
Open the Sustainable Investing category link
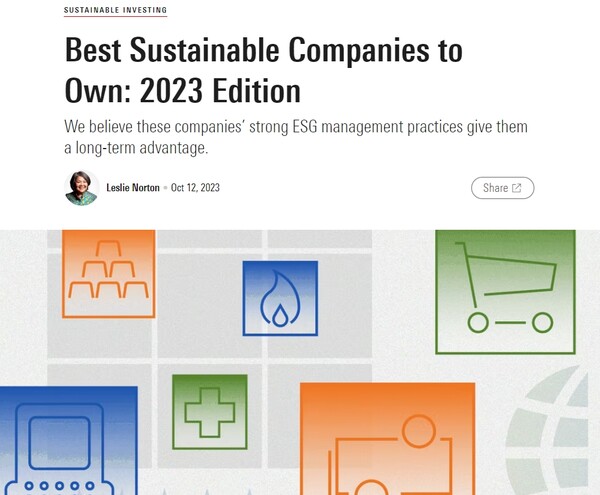click(x=115, y=10)
